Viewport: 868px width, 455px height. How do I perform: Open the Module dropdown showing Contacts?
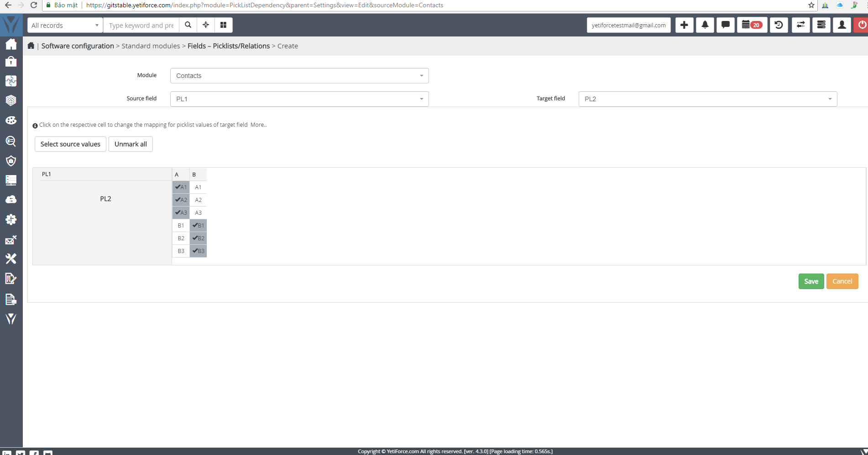point(299,76)
